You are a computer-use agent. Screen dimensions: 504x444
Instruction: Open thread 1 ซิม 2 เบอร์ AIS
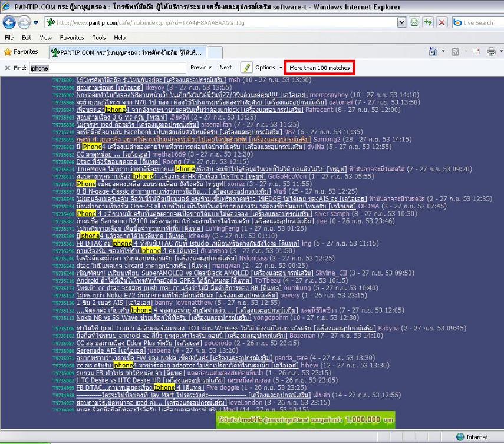(x=114, y=303)
